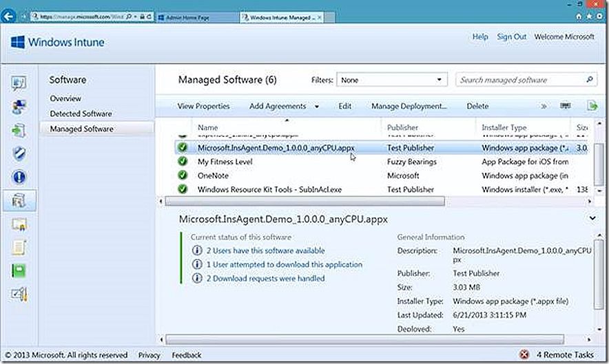Open the System Overview sidebar icon
Viewport: 609px width, 364px height.
pyautogui.click(x=19, y=83)
